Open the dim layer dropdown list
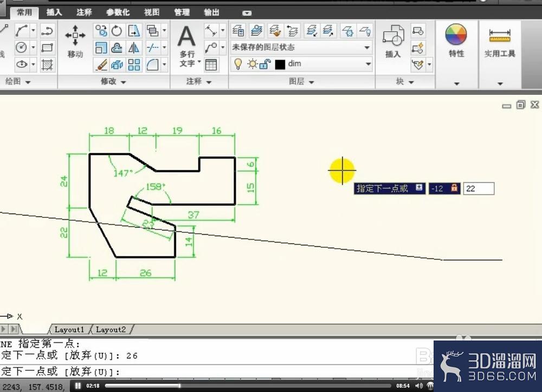542x392 pixels. click(369, 64)
